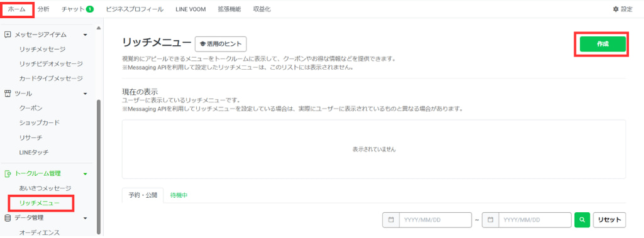The width and height of the screenshot is (644, 238).
Task: Click the graduation cap hint icon
Action: [203, 44]
